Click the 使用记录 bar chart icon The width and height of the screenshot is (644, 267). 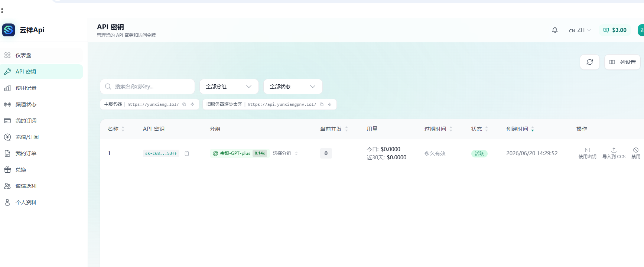coord(7,88)
